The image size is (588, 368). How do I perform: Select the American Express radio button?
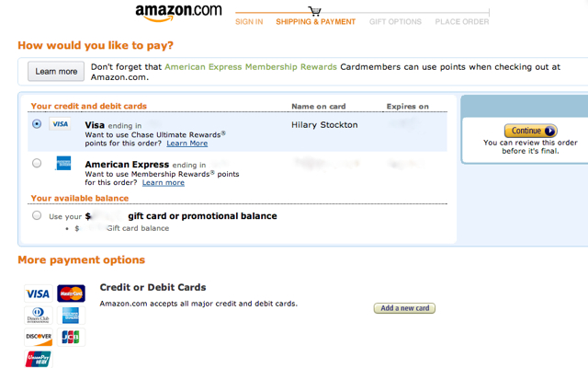tap(37, 163)
